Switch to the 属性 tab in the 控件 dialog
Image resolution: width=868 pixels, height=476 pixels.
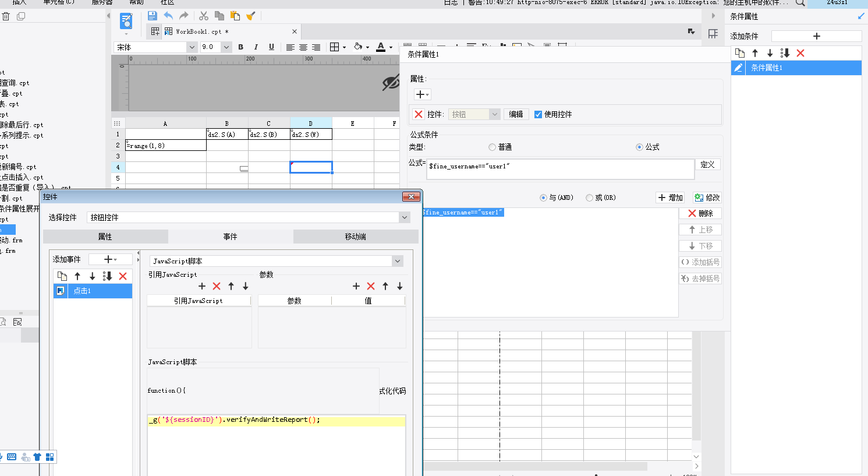[105, 237]
